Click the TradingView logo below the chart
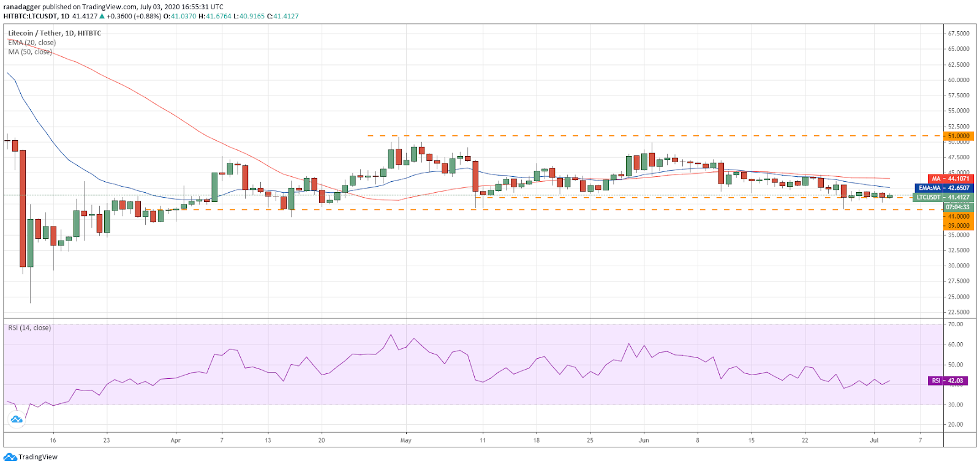This screenshot has width=980, height=467. pyautogui.click(x=31, y=457)
